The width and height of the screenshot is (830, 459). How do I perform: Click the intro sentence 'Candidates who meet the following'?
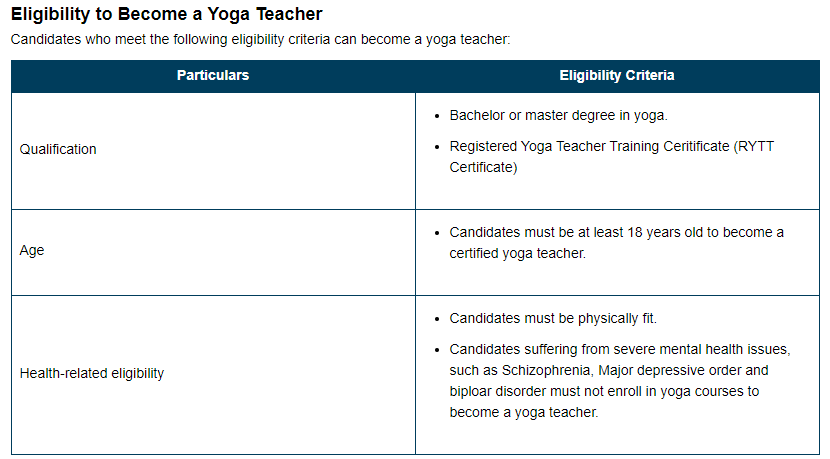(120, 40)
